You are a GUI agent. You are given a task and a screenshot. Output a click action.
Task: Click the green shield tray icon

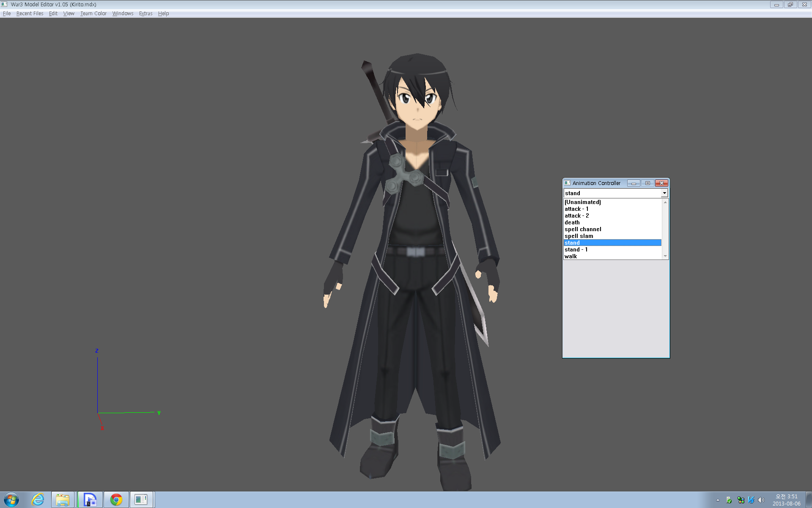(729, 500)
